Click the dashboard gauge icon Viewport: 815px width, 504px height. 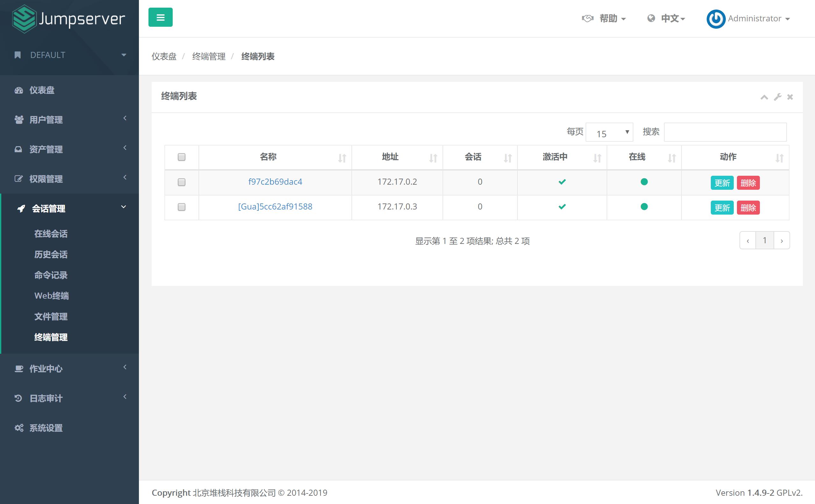coord(19,90)
